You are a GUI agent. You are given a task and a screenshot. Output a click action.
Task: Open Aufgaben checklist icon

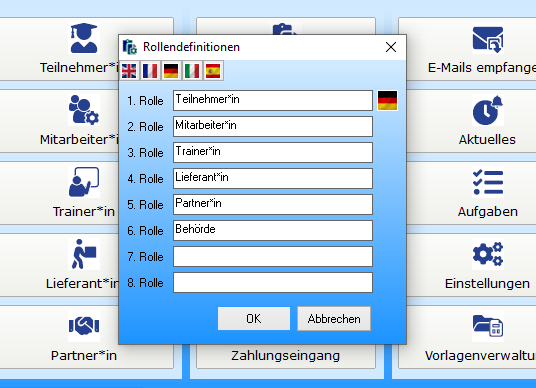(x=488, y=182)
